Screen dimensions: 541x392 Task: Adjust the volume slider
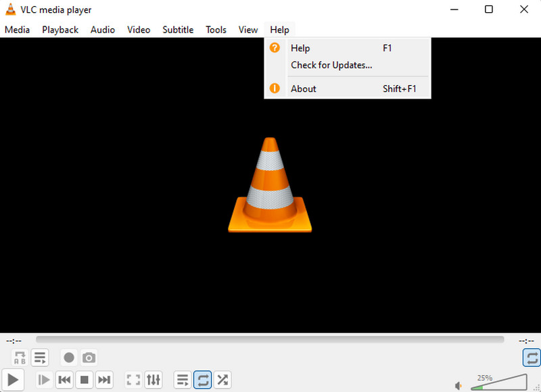pyautogui.click(x=499, y=385)
